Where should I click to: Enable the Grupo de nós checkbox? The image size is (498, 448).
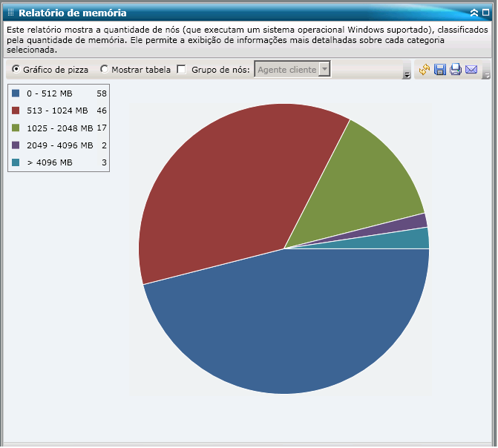point(181,69)
